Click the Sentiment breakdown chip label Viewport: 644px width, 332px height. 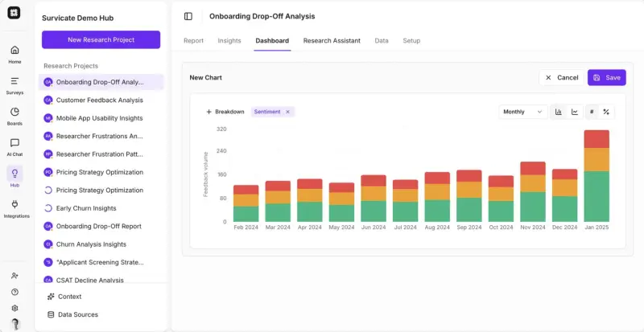[267, 112]
